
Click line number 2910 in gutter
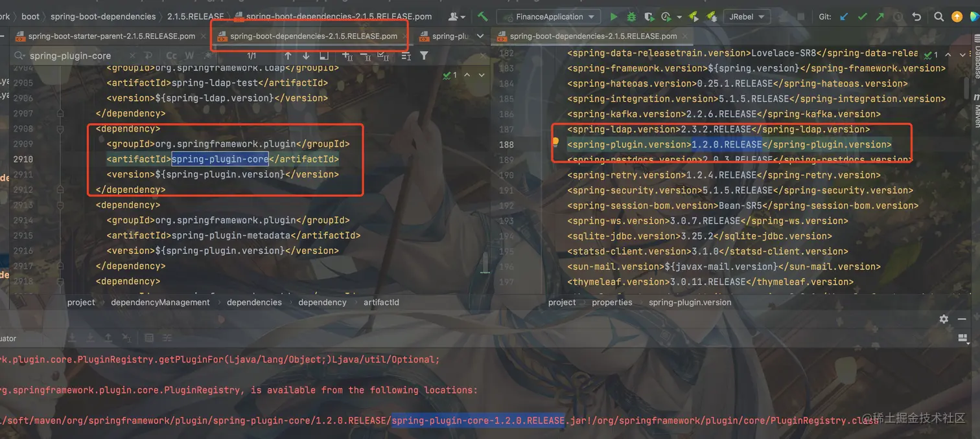point(23,159)
